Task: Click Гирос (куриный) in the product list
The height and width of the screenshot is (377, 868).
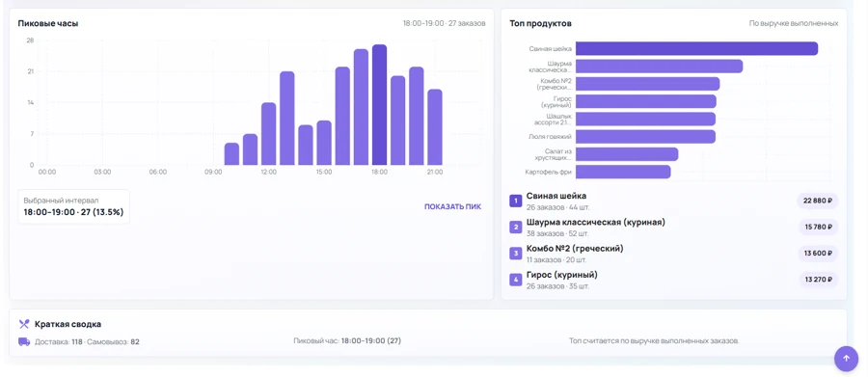Action: pos(562,275)
